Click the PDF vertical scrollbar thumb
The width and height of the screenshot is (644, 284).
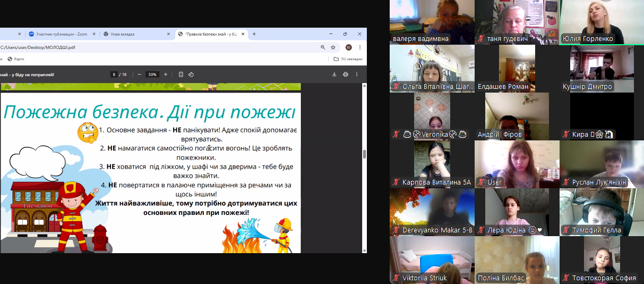[x=364, y=154]
